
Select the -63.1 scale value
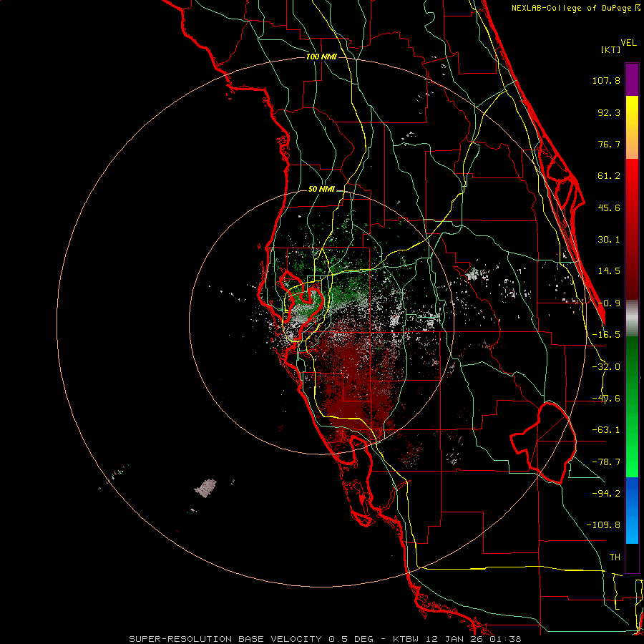click(606, 430)
